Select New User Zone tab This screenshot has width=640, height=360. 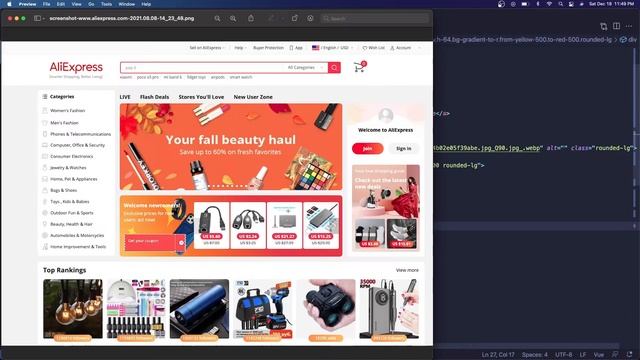253,97
